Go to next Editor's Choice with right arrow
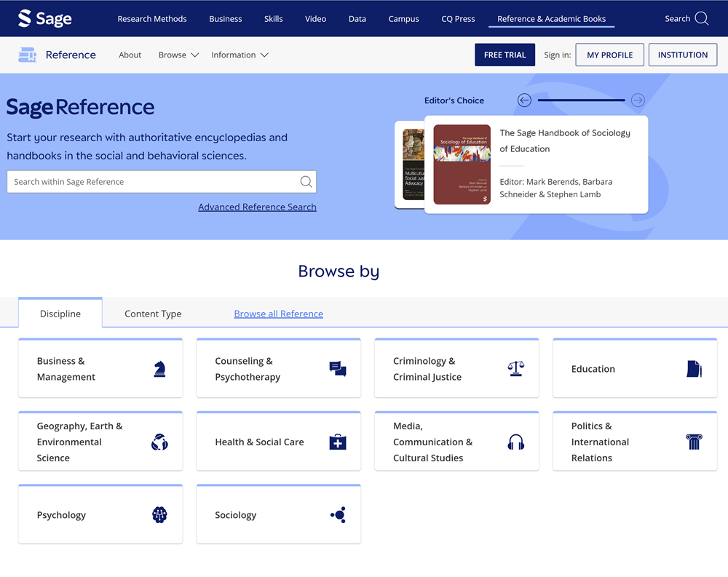Viewport: 728px width, 577px height. [638, 100]
